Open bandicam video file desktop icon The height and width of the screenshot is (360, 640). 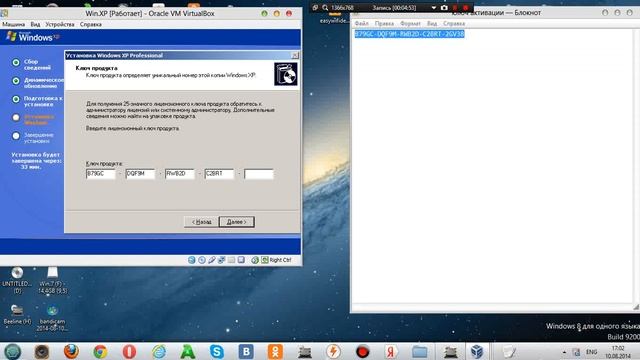coord(52,318)
